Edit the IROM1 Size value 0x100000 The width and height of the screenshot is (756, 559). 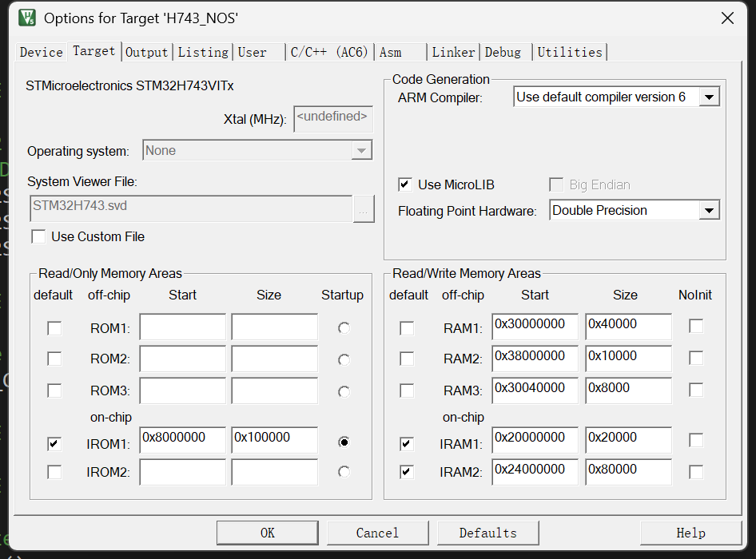tap(275, 440)
